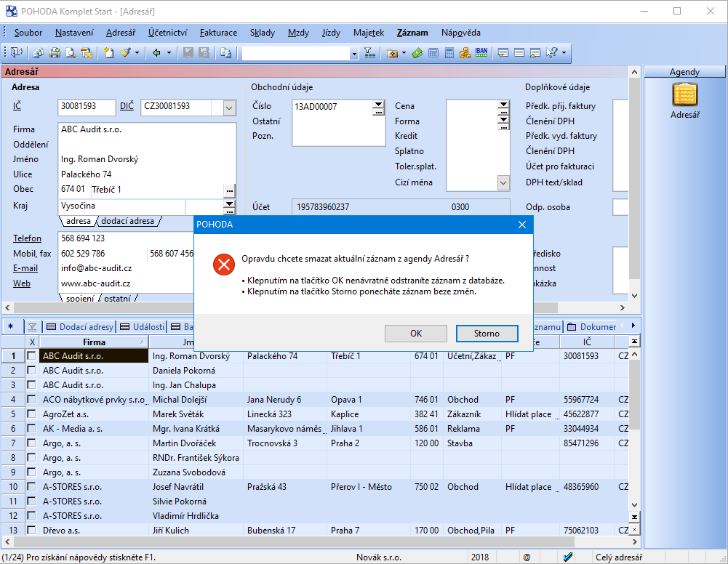The height and width of the screenshot is (564, 728).
Task: Click the table vertical scrollbar down arrow
Action: click(x=634, y=505)
